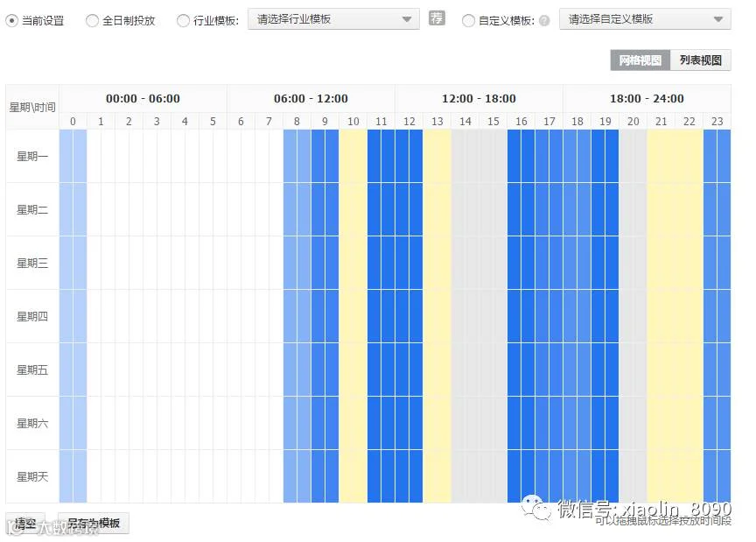Click the 星期天 row label
756x542 pixels.
tap(32, 477)
